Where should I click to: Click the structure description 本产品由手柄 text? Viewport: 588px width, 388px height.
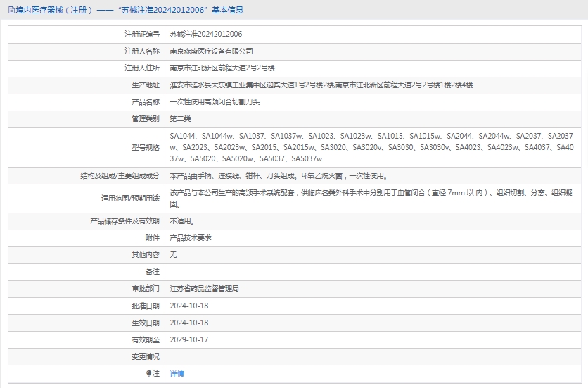[x=278, y=175]
